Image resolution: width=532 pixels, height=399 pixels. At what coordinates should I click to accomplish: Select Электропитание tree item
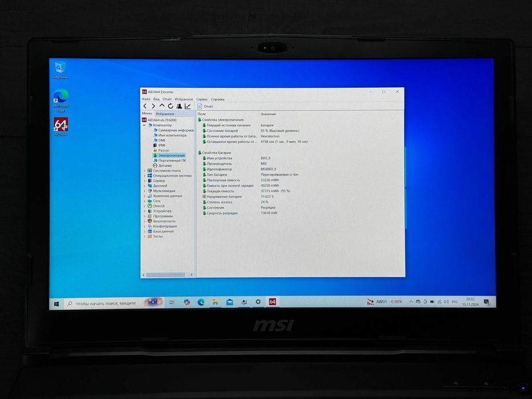tap(169, 156)
